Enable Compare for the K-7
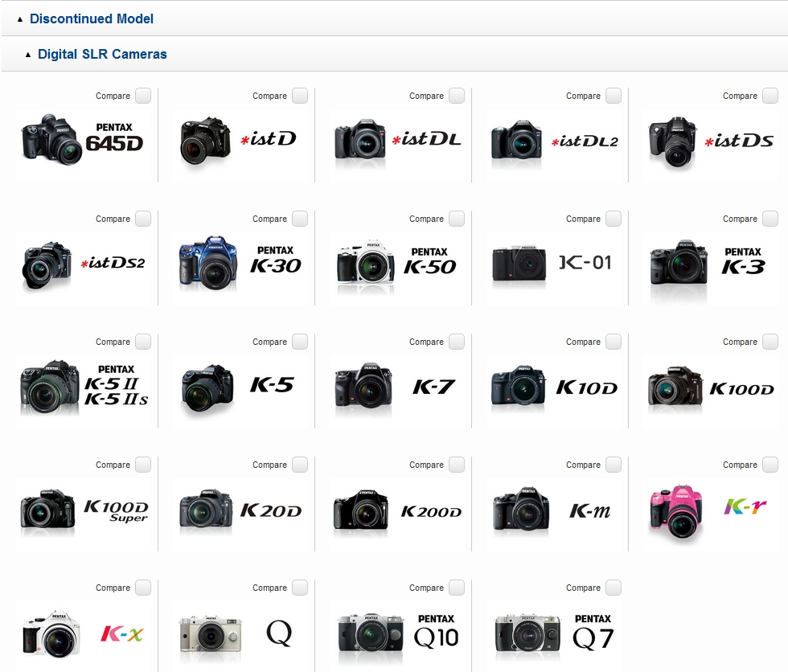Image resolution: width=788 pixels, height=672 pixels. pyautogui.click(x=457, y=342)
